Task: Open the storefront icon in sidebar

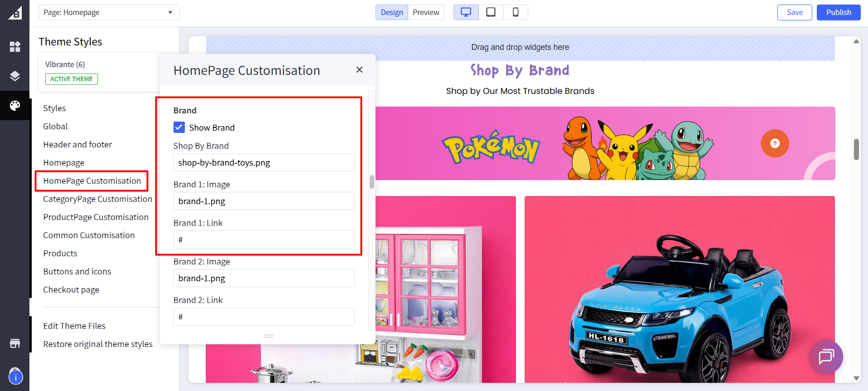Action: pyautogui.click(x=15, y=343)
